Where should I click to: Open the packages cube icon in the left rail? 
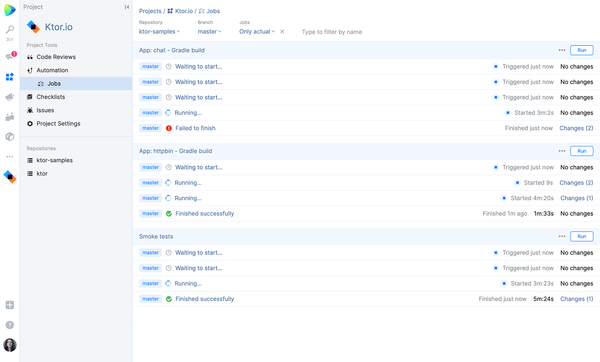(x=10, y=137)
